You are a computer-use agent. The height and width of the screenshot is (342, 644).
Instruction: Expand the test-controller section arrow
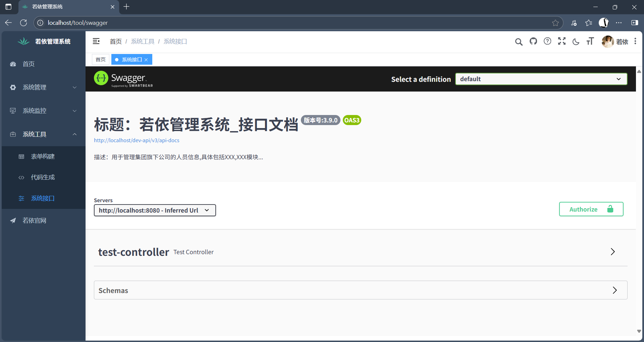click(612, 252)
